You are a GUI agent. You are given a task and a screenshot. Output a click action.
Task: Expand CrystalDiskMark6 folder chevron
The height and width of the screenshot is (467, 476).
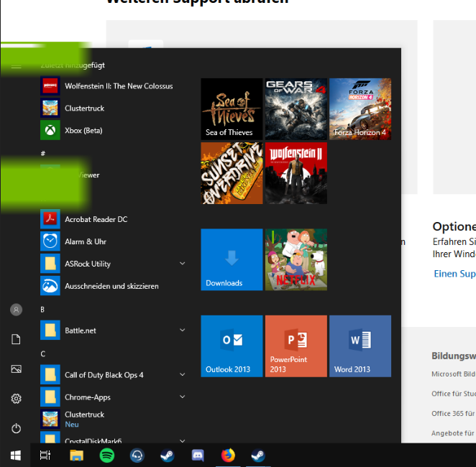[183, 440]
